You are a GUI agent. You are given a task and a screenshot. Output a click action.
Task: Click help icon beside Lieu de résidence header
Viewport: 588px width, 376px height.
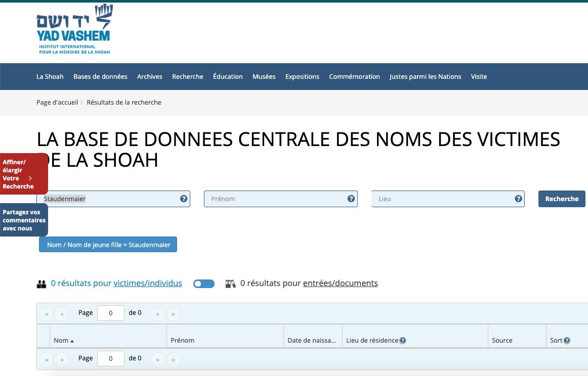click(x=403, y=341)
